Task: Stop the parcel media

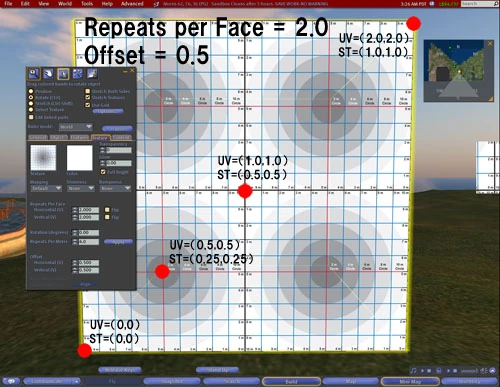Action: pos(455,371)
